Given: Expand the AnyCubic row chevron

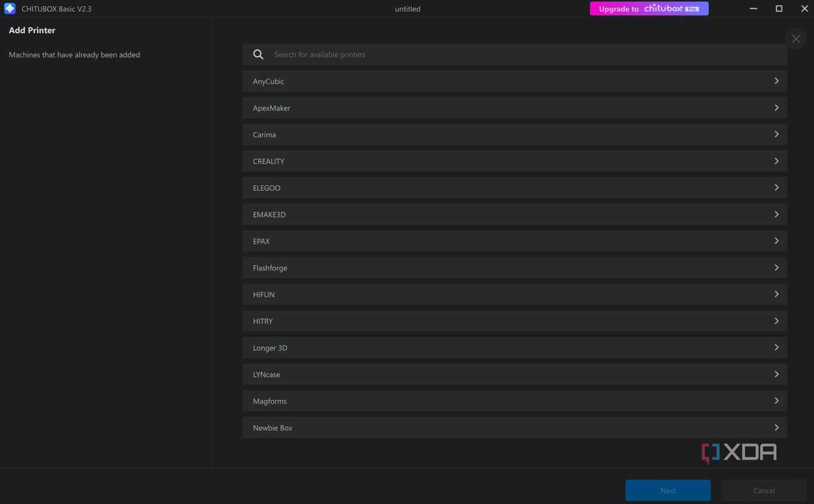Looking at the screenshot, I should tap(776, 81).
